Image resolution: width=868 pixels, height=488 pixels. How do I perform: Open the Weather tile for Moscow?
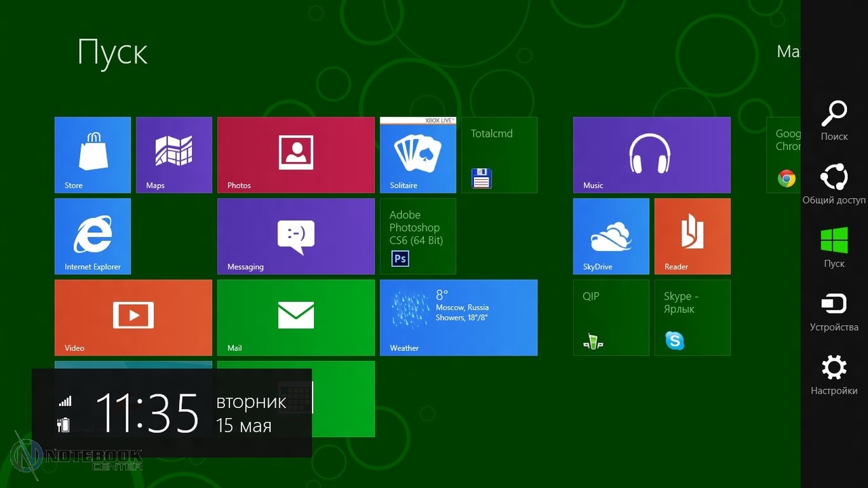(458, 318)
